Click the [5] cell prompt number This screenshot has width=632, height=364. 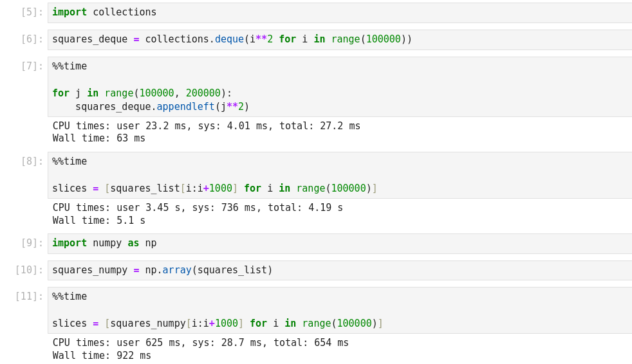tap(32, 12)
